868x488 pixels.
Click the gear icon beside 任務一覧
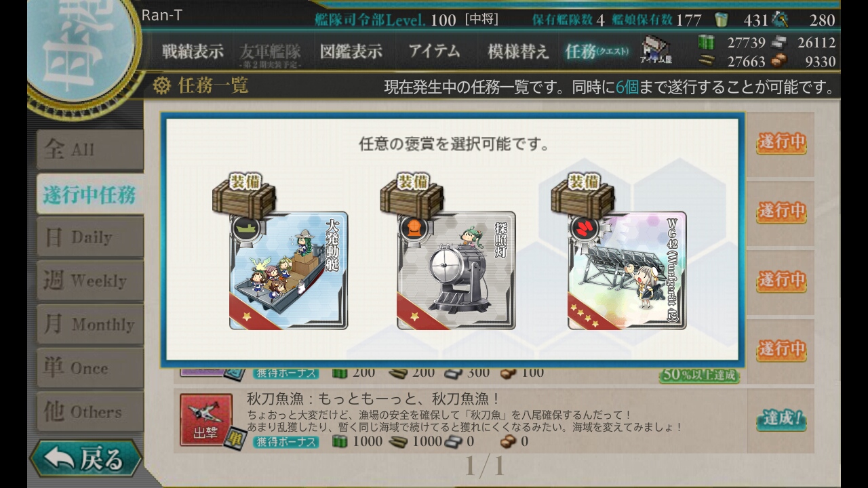pyautogui.click(x=161, y=86)
